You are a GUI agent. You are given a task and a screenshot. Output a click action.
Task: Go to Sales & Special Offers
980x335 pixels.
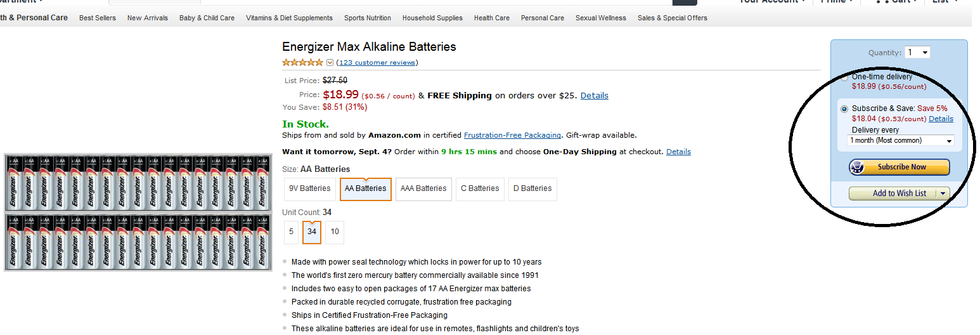coord(673,18)
